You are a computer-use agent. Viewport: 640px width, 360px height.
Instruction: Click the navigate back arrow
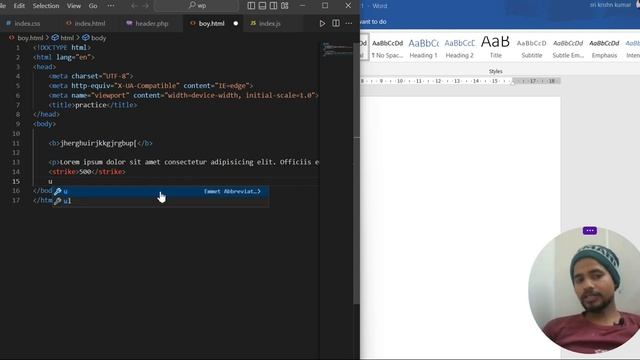[134, 6]
